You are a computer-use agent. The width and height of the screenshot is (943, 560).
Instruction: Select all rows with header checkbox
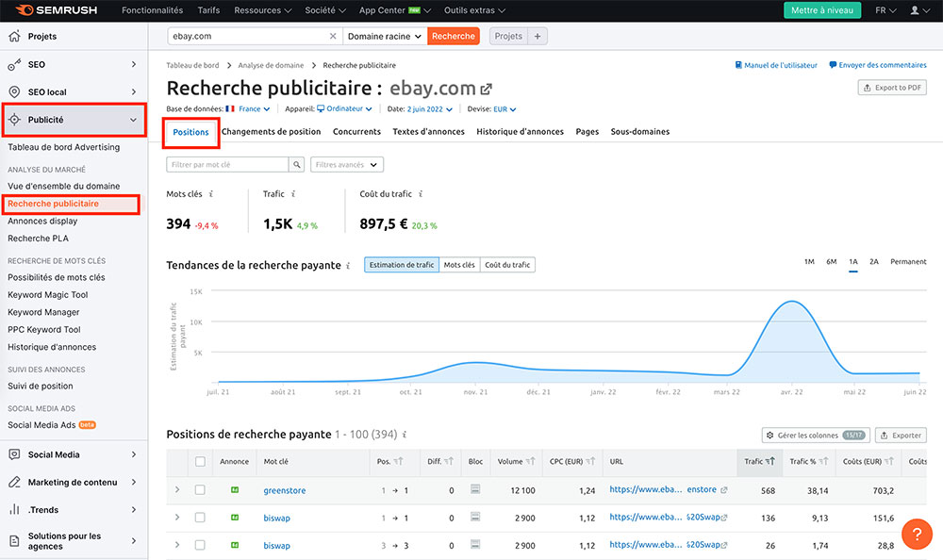point(200,461)
